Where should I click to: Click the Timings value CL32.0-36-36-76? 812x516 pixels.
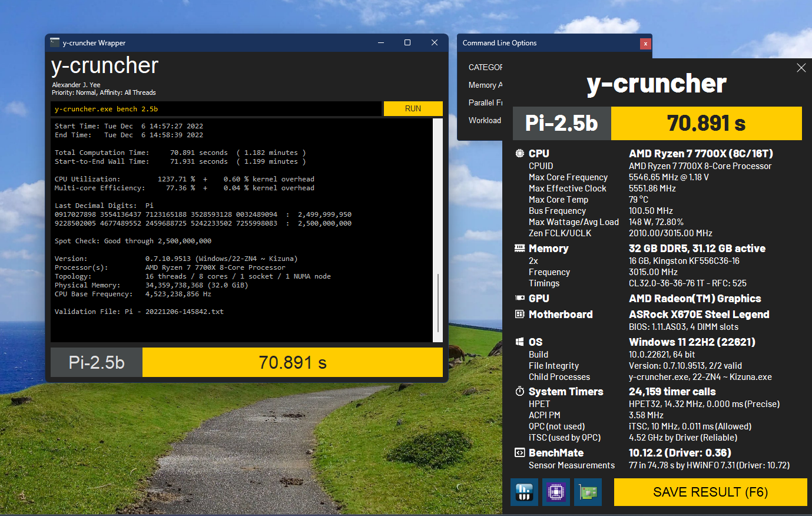point(688,283)
